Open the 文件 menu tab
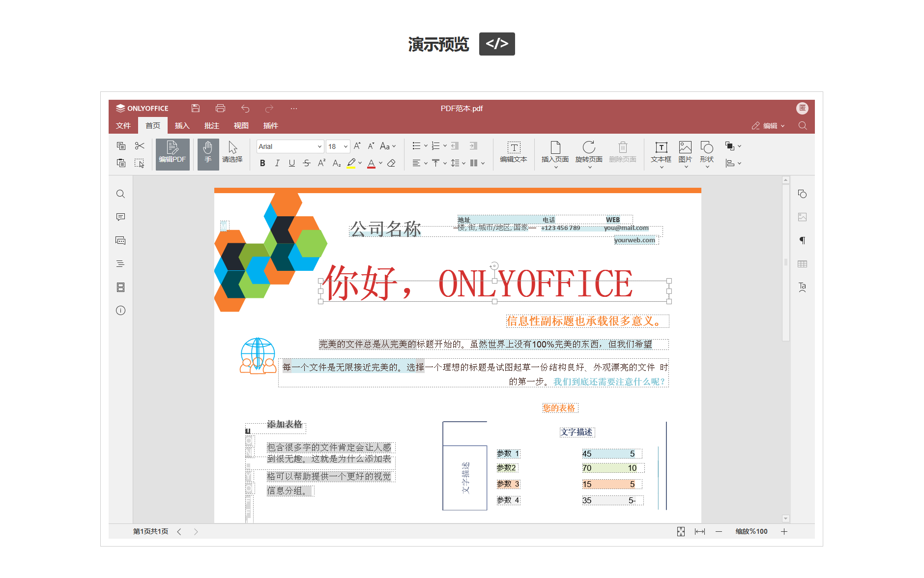This screenshot has height=578, width=924. 123,126
